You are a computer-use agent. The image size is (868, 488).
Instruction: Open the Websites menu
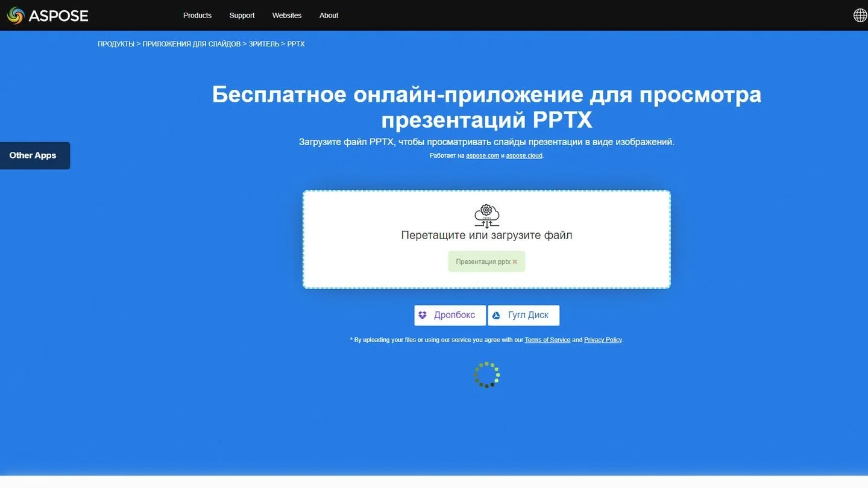pyautogui.click(x=287, y=16)
